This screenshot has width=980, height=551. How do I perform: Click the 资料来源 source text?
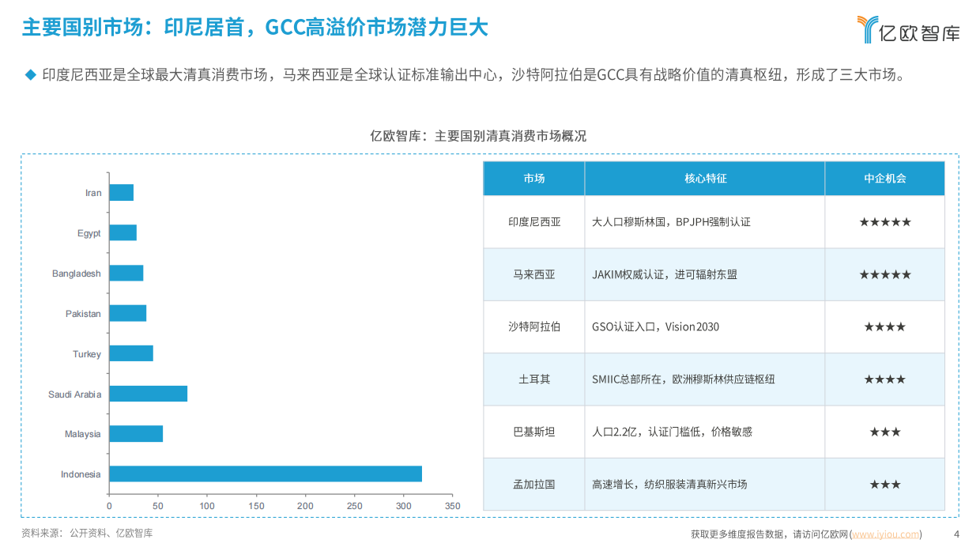click(87, 534)
